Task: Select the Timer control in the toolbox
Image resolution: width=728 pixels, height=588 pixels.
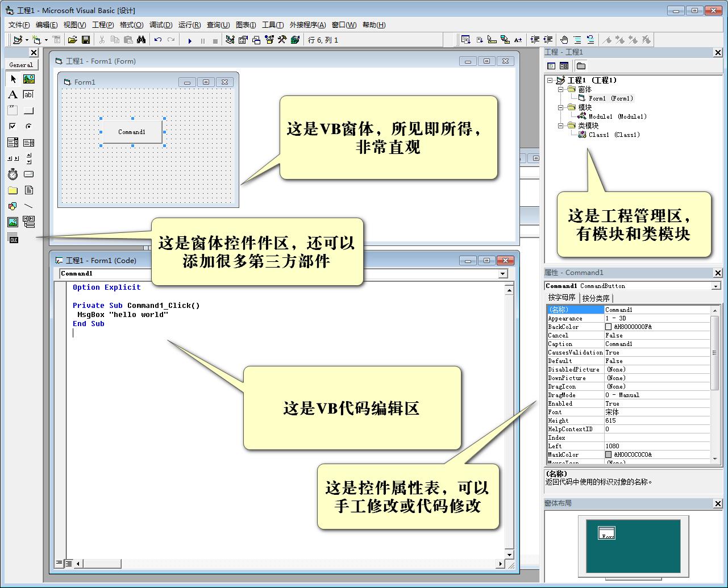Action: tap(13, 174)
